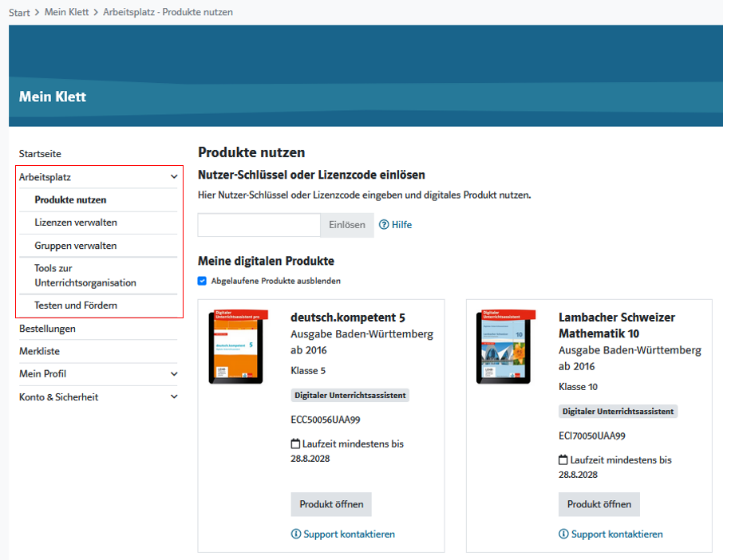Image resolution: width=731 pixels, height=560 pixels.
Task: Collapse the Arbeitsplatz menu chevron
Action: (174, 177)
